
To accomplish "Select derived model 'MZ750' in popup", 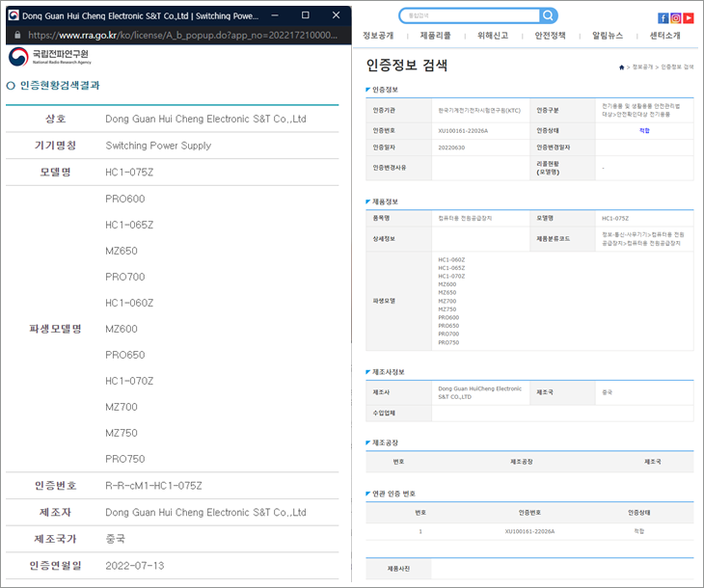I will (x=122, y=433).
